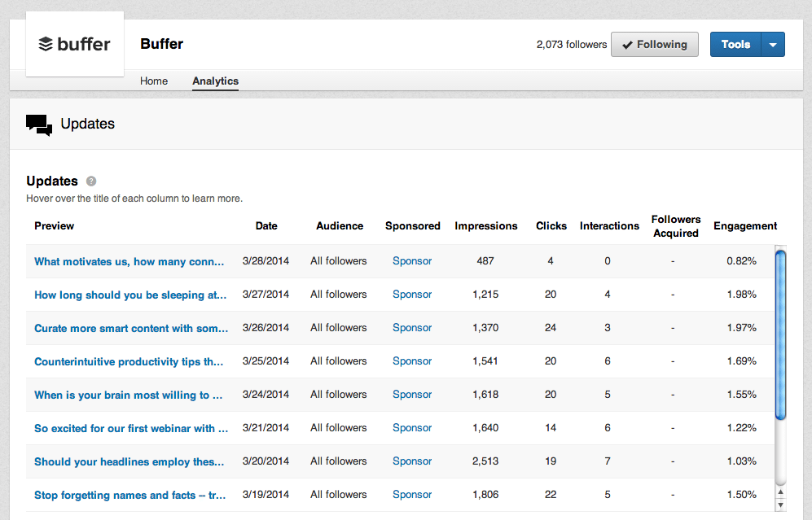The width and height of the screenshot is (812, 520).
Task: Open the webinar announcement post
Action: tap(130, 427)
